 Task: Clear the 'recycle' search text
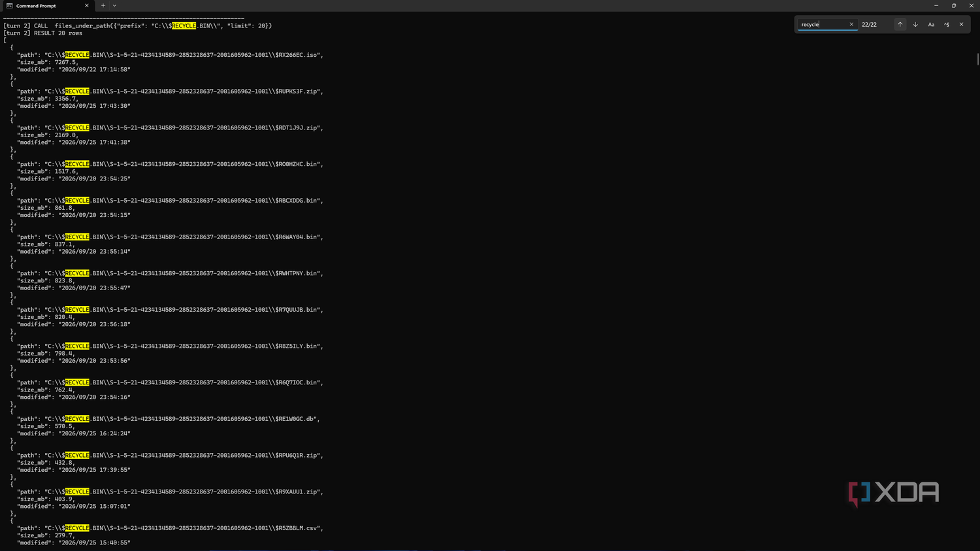click(851, 24)
